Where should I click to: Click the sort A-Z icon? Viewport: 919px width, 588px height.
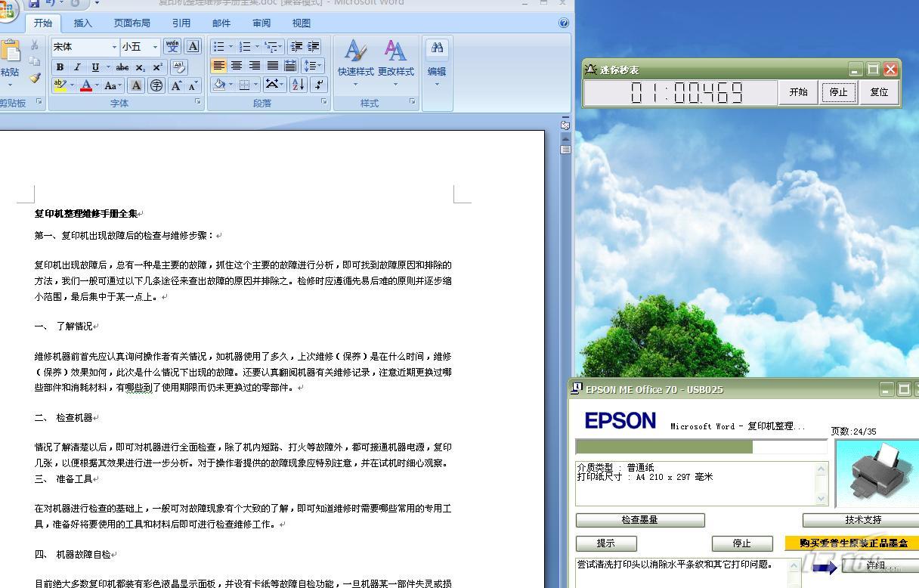click(x=298, y=85)
